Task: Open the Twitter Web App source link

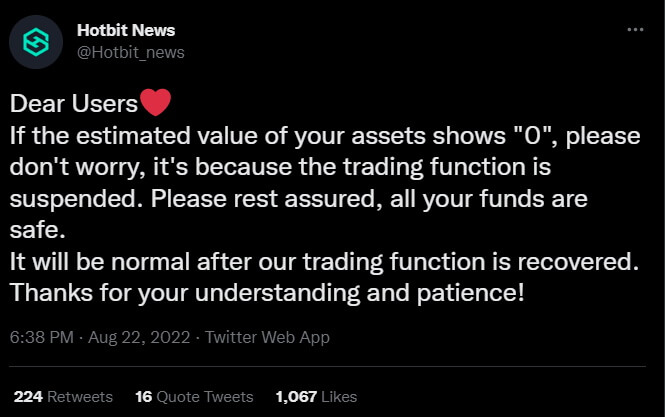Action: pyautogui.click(x=268, y=337)
